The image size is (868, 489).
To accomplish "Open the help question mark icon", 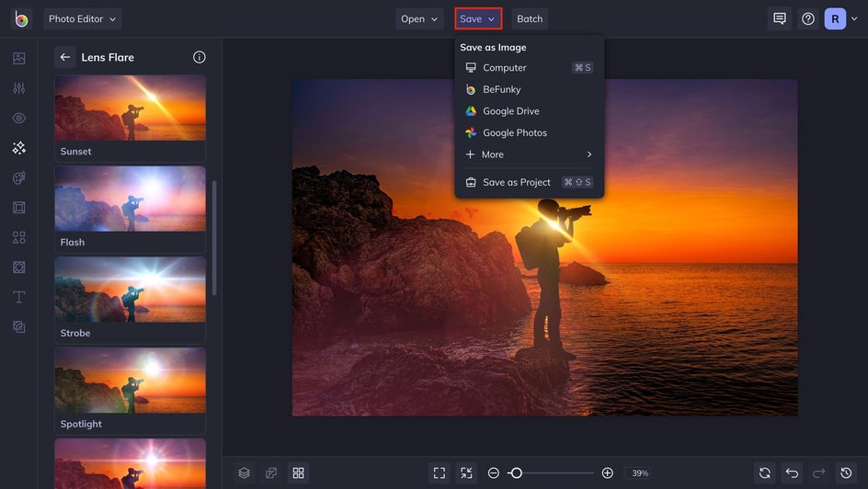I will point(808,18).
